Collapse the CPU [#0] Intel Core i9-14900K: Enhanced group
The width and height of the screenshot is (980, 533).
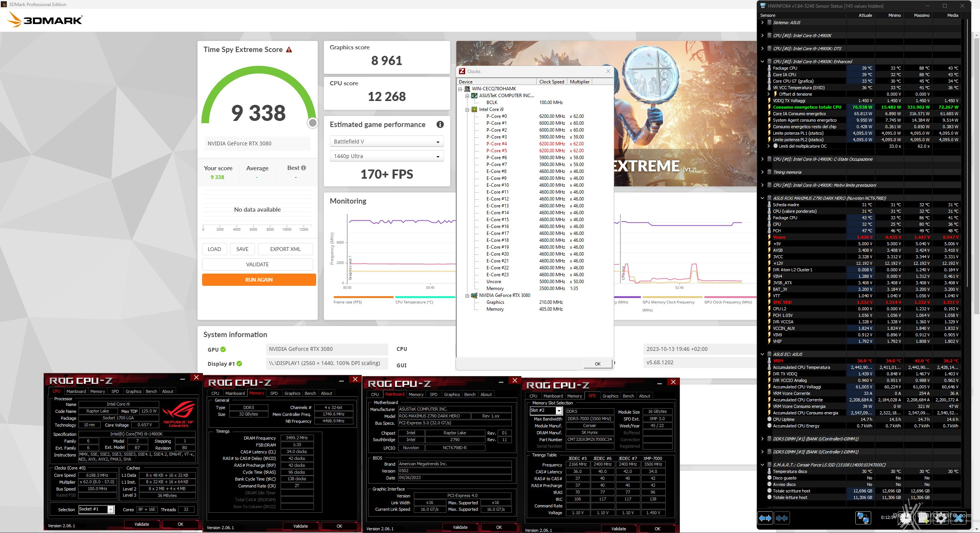point(762,62)
